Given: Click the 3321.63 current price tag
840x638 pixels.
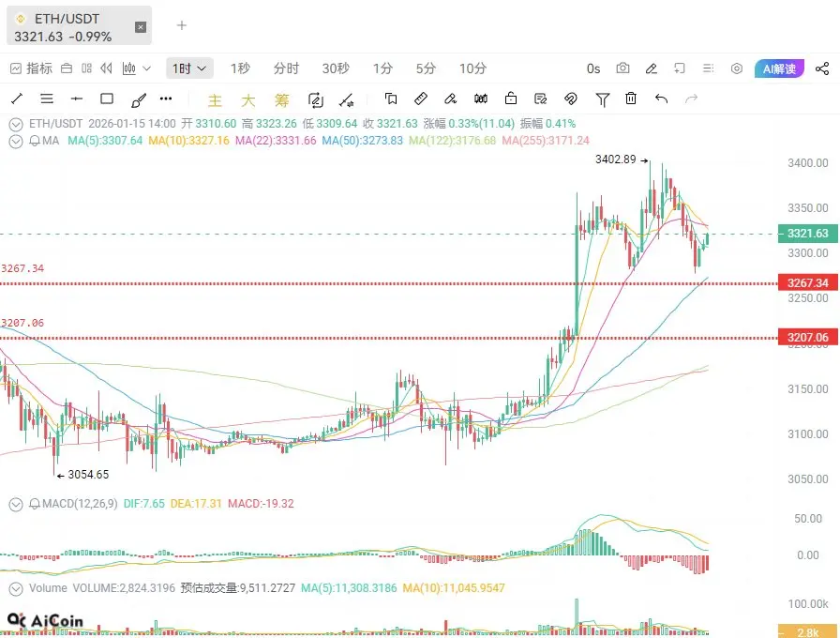Looking at the screenshot, I should (x=807, y=234).
